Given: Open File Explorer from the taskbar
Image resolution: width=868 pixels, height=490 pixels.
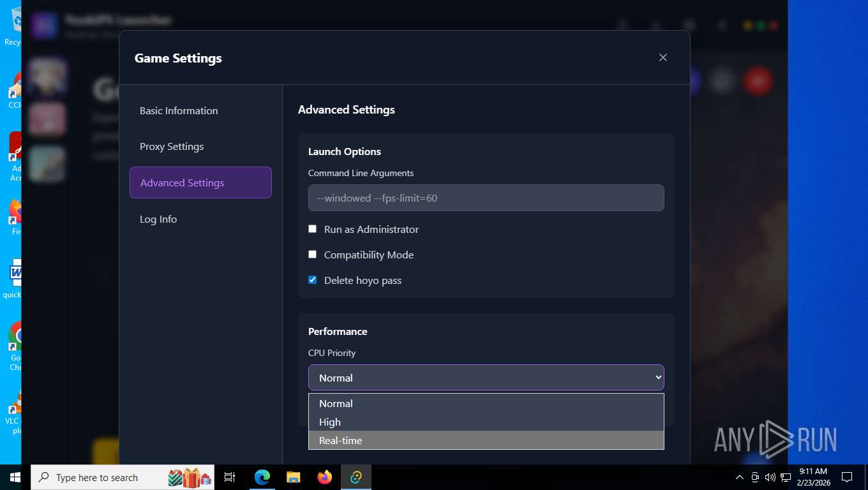Looking at the screenshot, I should coord(293,477).
